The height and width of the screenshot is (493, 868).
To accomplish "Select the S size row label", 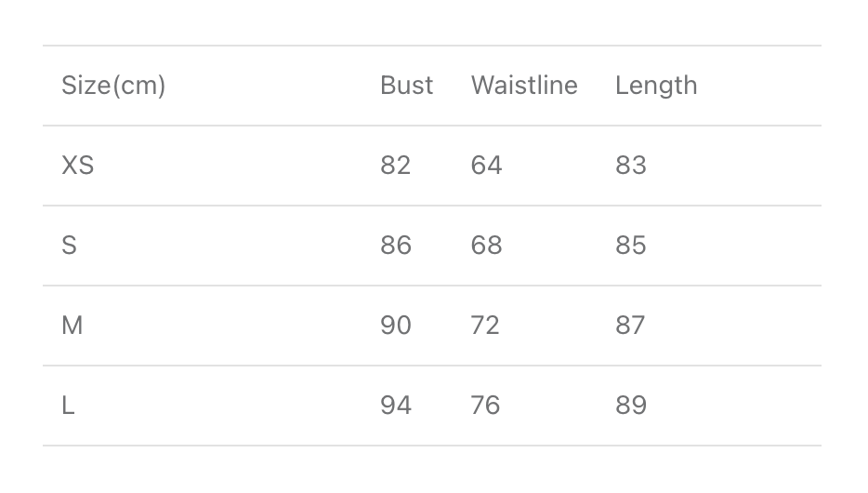I will (x=69, y=246).
